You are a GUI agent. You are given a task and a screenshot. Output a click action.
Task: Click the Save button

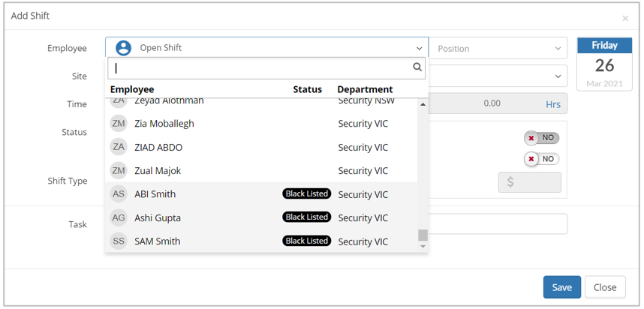tap(561, 287)
